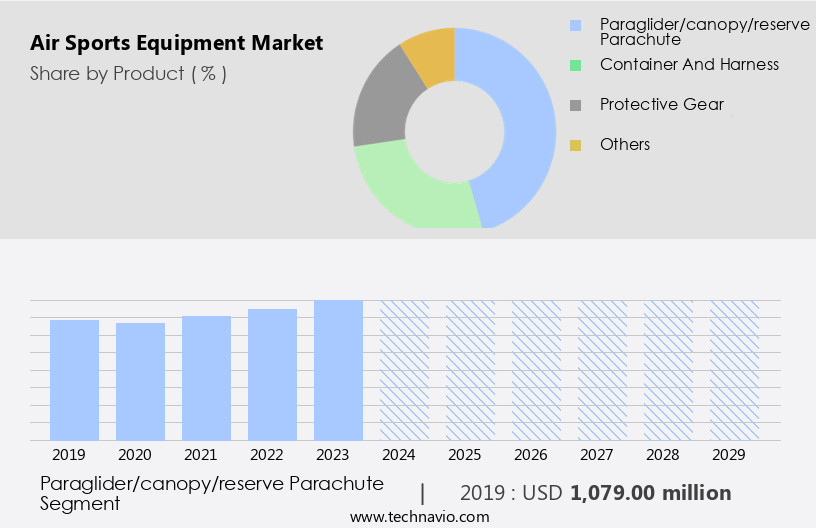Image resolution: width=816 pixels, height=528 pixels.
Task: Click the yellow Others legend swatch
Action: (575, 145)
